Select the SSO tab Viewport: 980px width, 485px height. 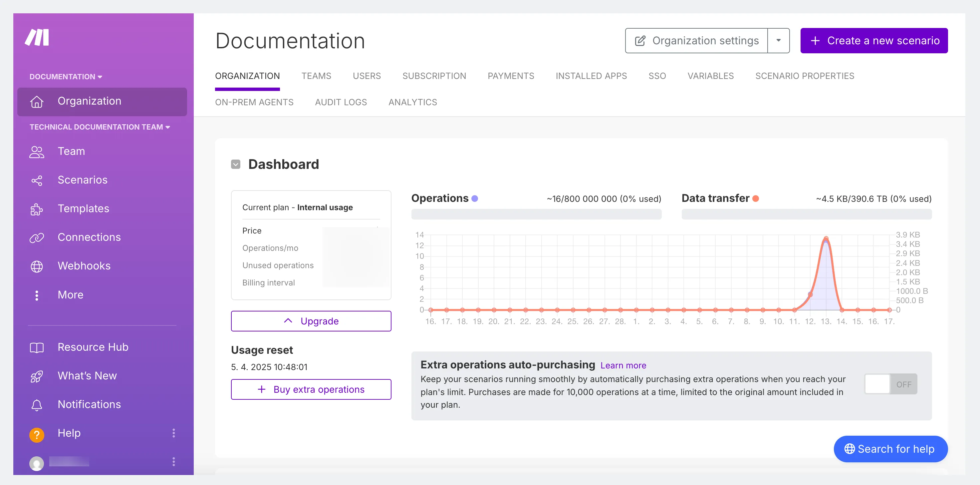click(657, 76)
